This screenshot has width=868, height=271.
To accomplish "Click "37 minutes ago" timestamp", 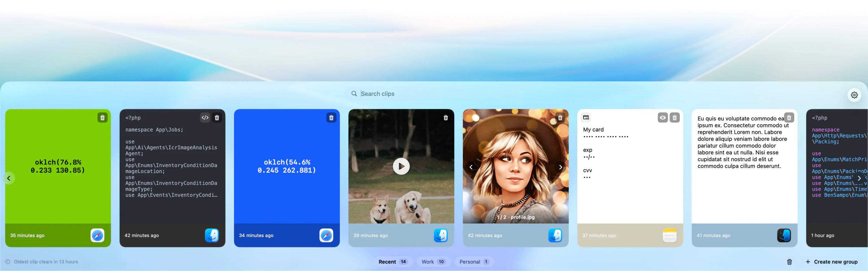I will [600, 236].
